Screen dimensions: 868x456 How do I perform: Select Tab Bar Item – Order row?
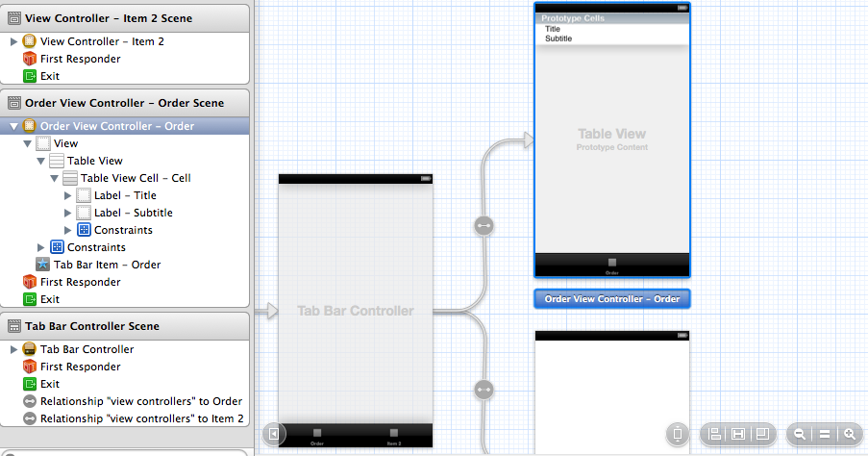pyautogui.click(x=125, y=265)
